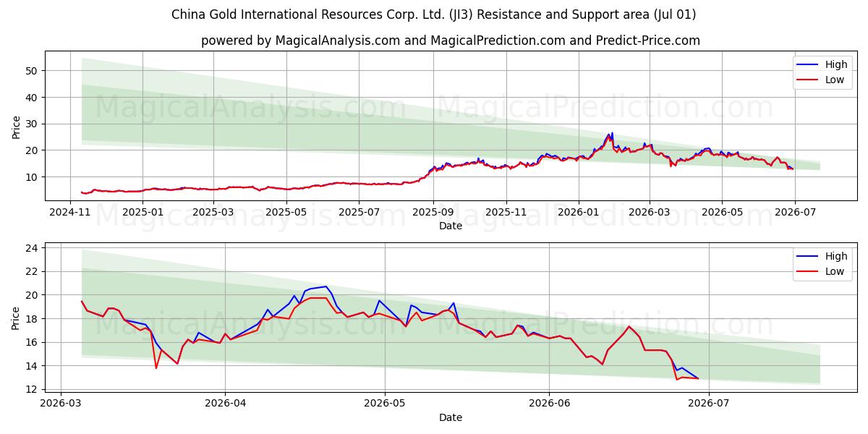The image size is (868, 434).
Task: Click the '12' y-axis tick in bottom chart
Action: [33, 389]
